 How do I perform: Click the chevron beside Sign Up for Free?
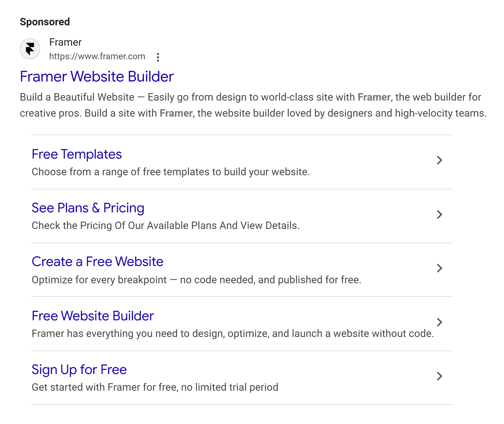pos(439,376)
